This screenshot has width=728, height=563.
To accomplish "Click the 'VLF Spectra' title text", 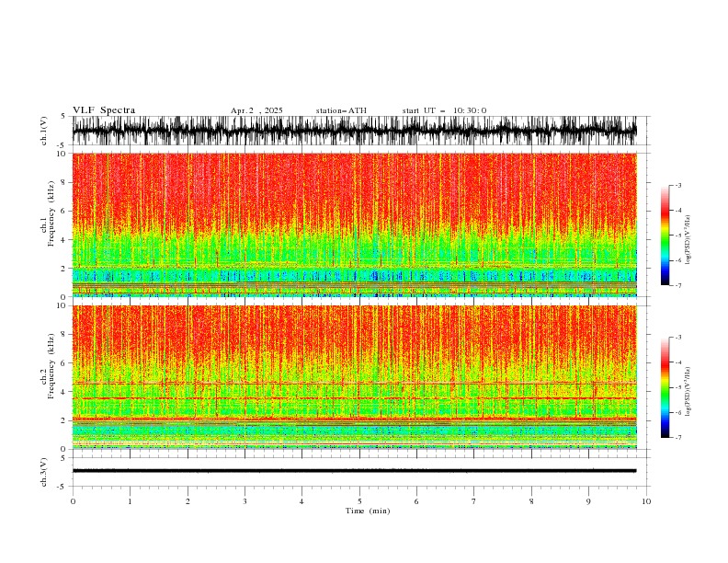I will click(104, 110).
